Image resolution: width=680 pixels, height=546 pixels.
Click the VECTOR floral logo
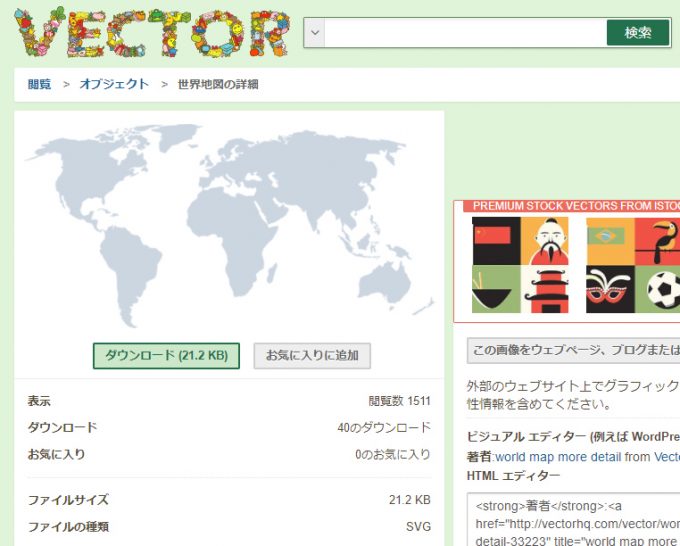click(152, 33)
